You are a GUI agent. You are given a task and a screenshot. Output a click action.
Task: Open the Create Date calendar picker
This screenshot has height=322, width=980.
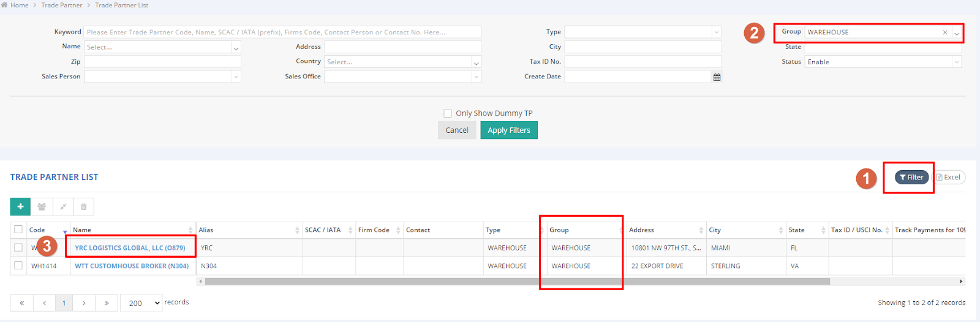(x=717, y=77)
